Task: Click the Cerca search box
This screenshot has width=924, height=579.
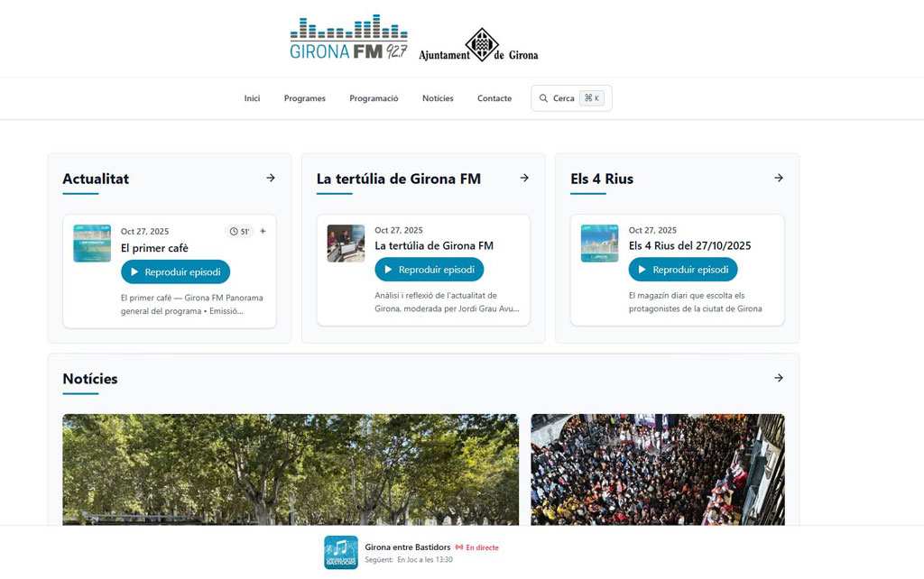Action: [x=571, y=98]
